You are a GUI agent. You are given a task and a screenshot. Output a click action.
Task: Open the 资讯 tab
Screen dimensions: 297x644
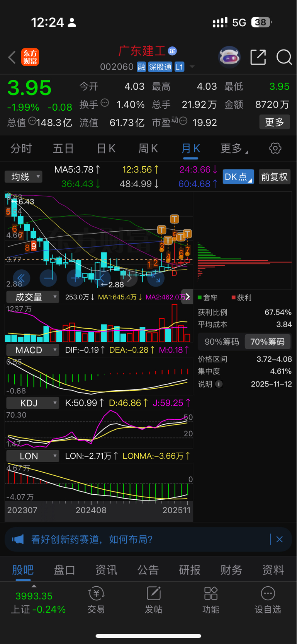point(106,570)
